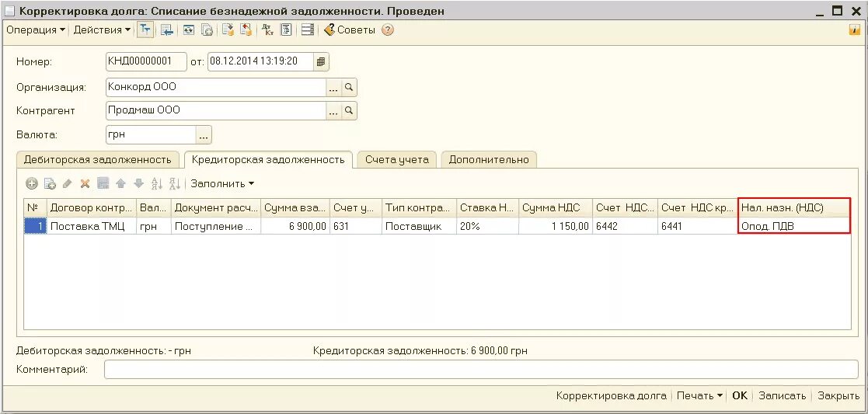Copy table row using add-copy icon

point(50,184)
